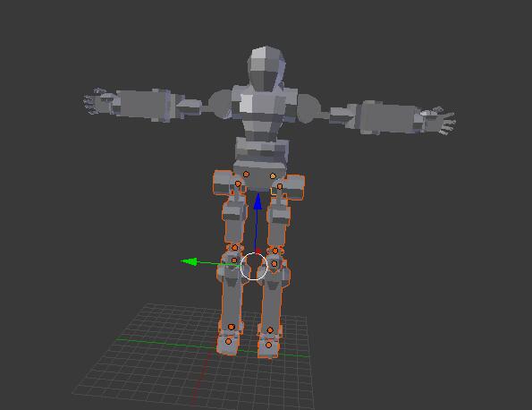532x410 pixels.
Task: Click the origin dot on the right foot
Action: [269, 345]
